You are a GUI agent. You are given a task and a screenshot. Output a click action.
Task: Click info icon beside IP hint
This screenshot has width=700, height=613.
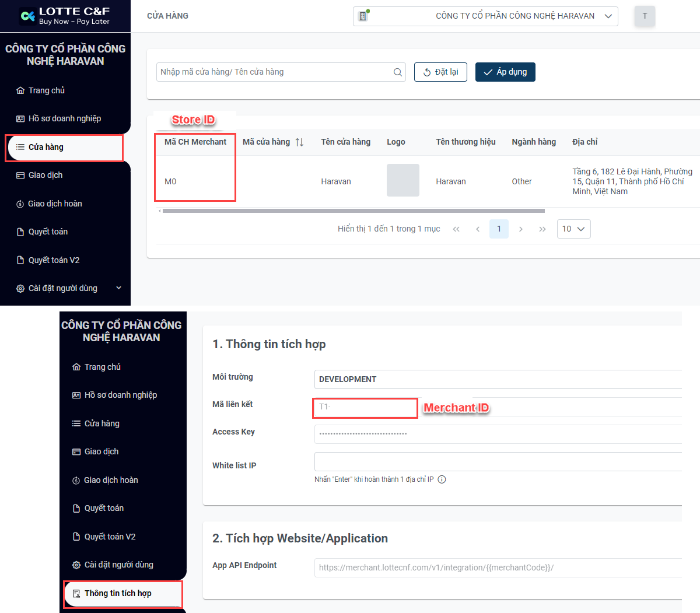click(x=442, y=479)
